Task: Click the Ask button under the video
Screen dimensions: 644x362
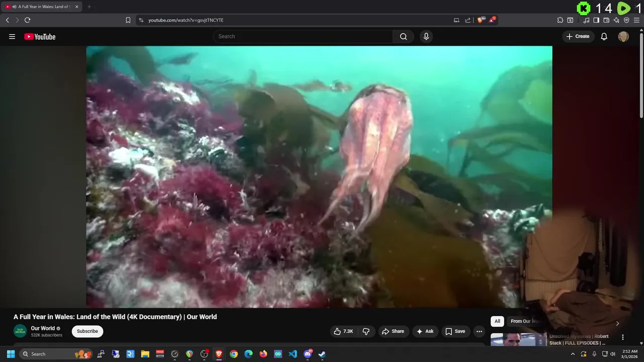Action: point(425,331)
